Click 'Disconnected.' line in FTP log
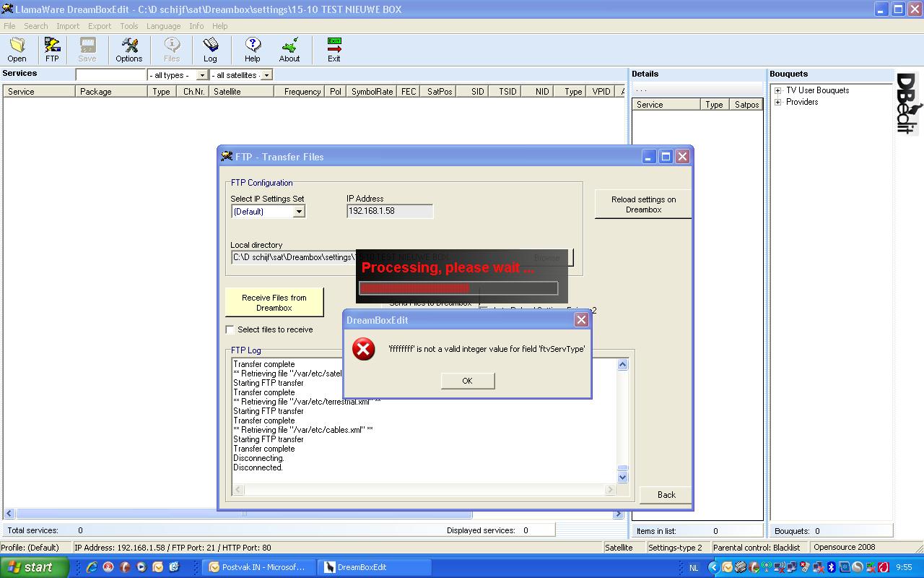The width and height of the screenshot is (924, 578). tap(258, 467)
